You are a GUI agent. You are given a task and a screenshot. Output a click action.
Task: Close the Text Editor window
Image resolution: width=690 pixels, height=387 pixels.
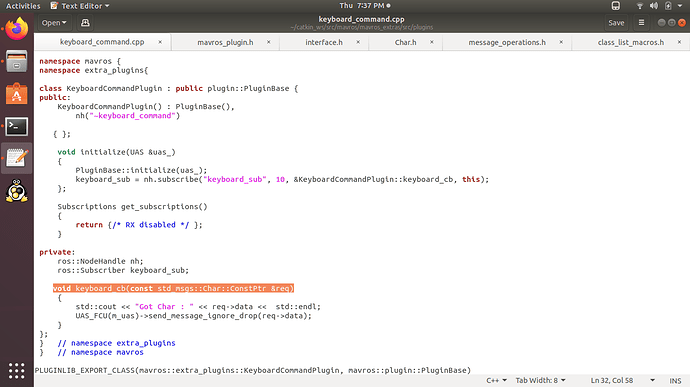(682, 22)
